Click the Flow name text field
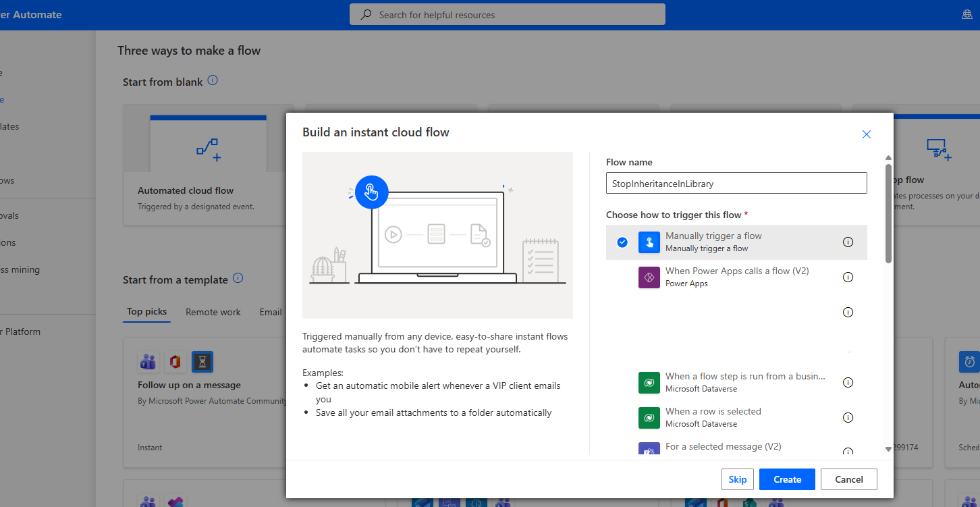 pos(736,184)
